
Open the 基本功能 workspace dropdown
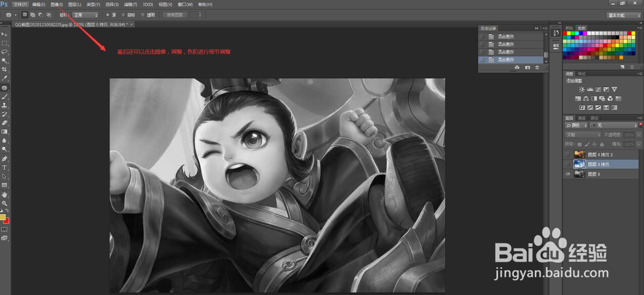(623, 15)
